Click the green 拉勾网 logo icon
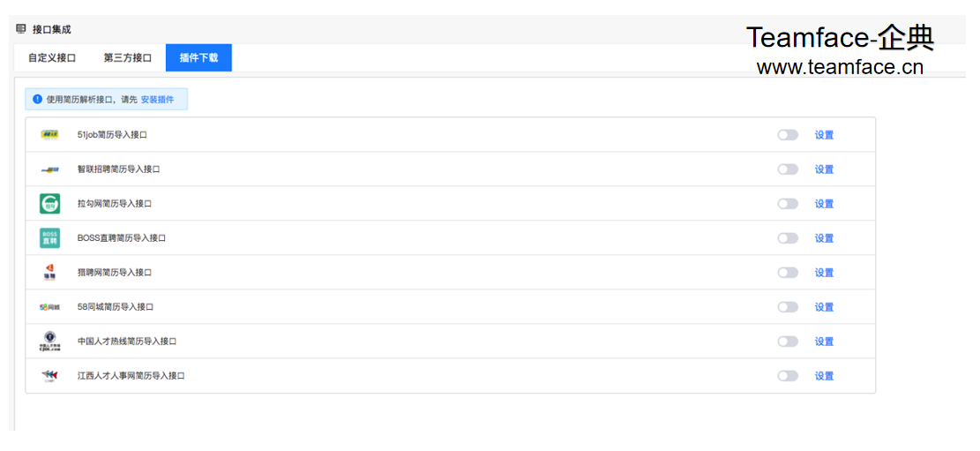The width and height of the screenshot is (980, 451). [x=49, y=204]
